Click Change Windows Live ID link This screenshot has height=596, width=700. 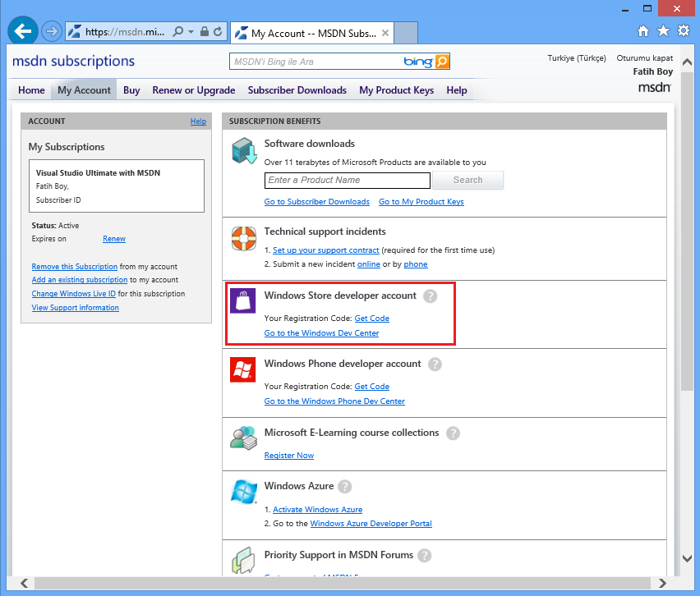[74, 294]
